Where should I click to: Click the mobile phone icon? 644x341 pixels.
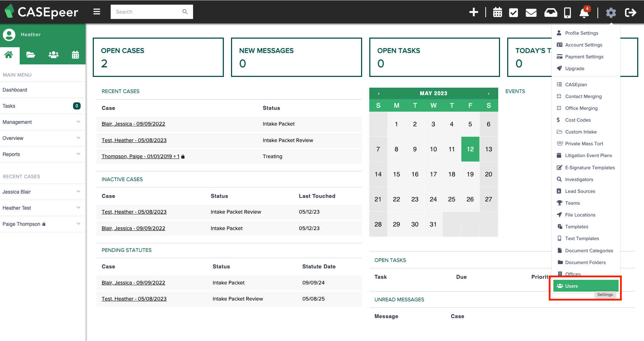coord(567,13)
